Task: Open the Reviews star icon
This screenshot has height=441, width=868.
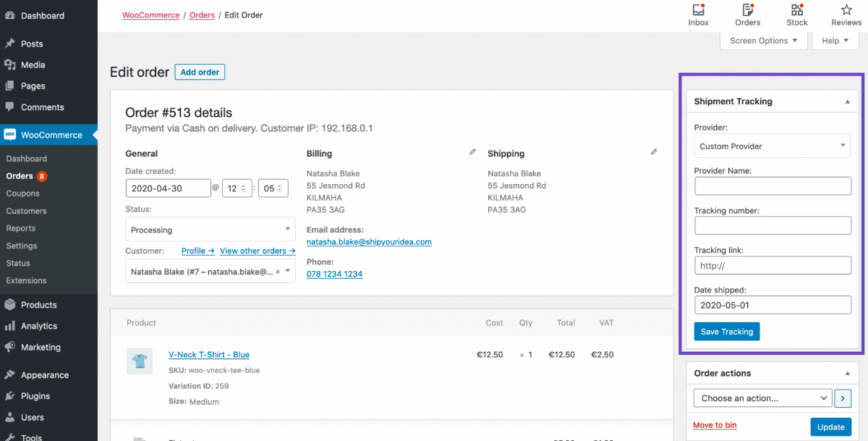Action: coord(846,11)
